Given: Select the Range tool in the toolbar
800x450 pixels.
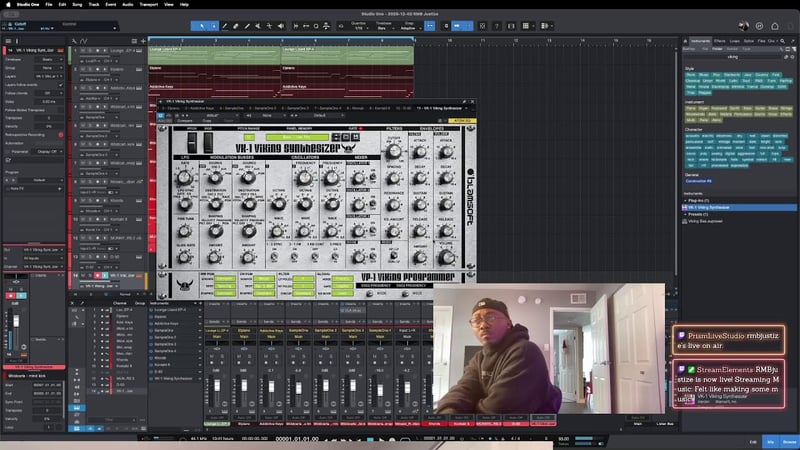Looking at the screenshot, I should click(x=214, y=26).
